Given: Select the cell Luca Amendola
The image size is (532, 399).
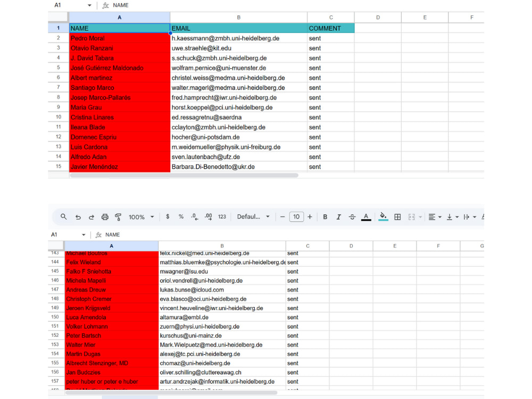Looking at the screenshot, I should point(111,317).
